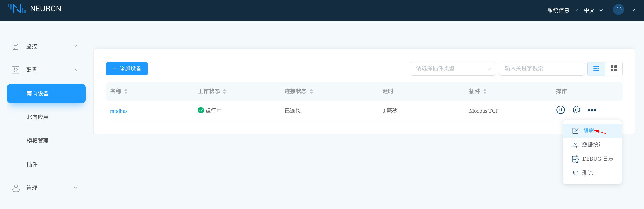644x209 pixels.
Task: Click the configuration sliders icon in sidebar
Action: coord(15,70)
